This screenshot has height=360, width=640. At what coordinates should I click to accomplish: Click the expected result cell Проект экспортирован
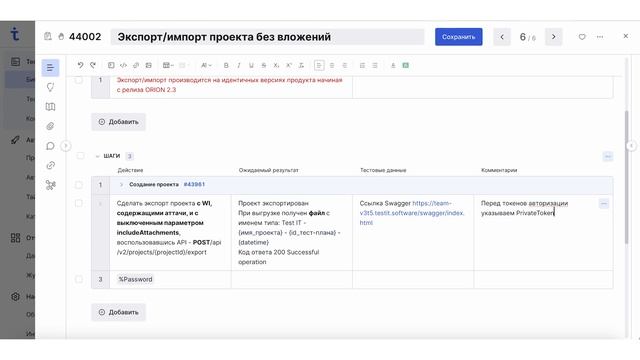pyautogui.click(x=292, y=232)
